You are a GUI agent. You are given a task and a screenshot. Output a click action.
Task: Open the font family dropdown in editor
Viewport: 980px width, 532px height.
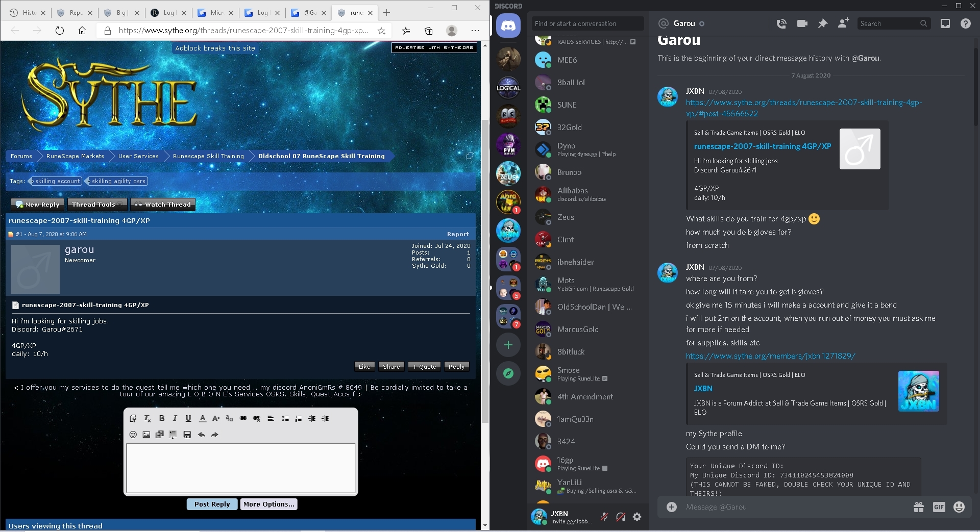point(229,418)
